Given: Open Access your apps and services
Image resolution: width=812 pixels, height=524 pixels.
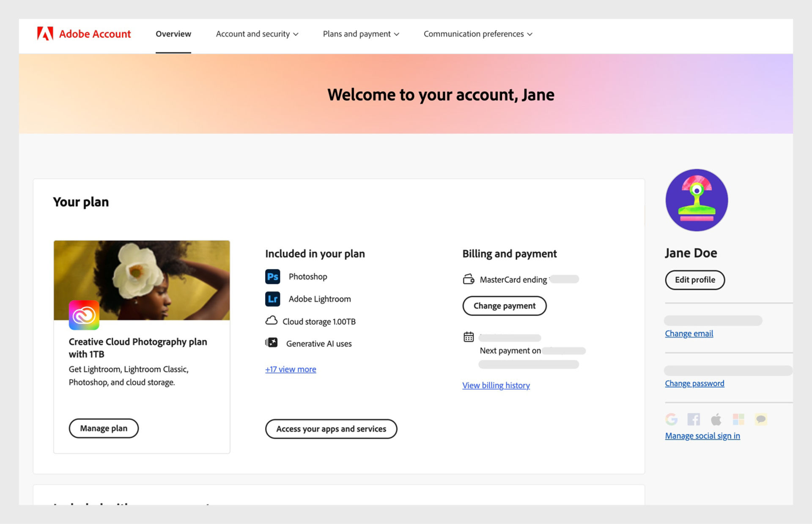Looking at the screenshot, I should click(x=331, y=429).
